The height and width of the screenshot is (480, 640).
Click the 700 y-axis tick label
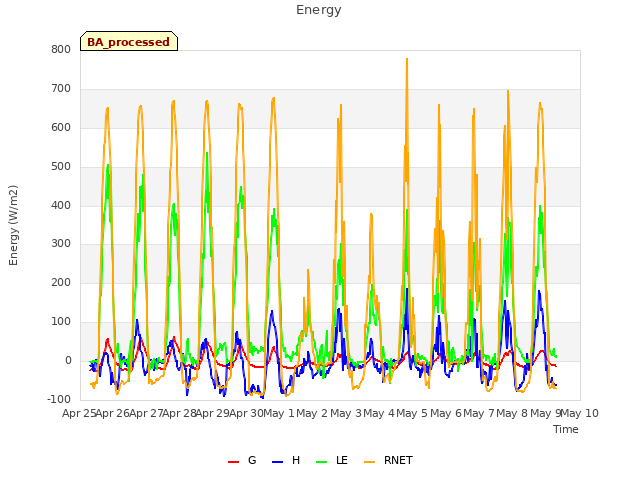pyautogui.click(x=61, y=89)
